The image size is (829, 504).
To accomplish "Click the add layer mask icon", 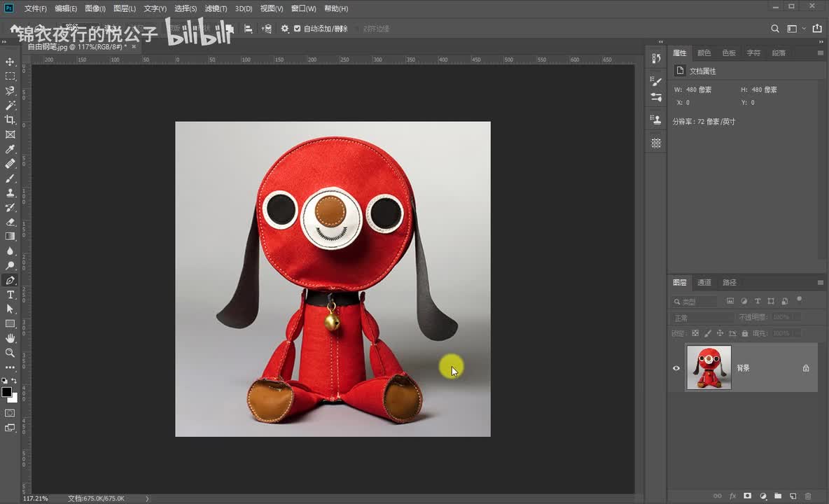I will [x=747, y=496].
